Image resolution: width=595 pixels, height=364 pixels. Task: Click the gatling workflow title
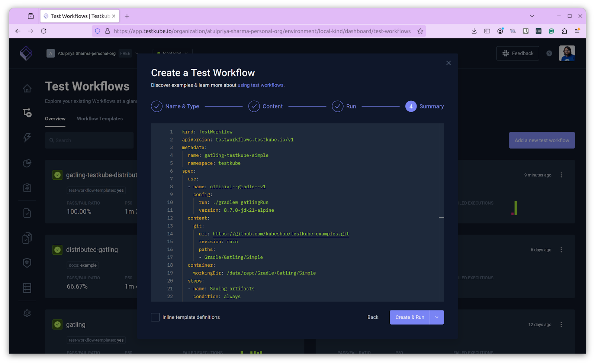[75, 325]
